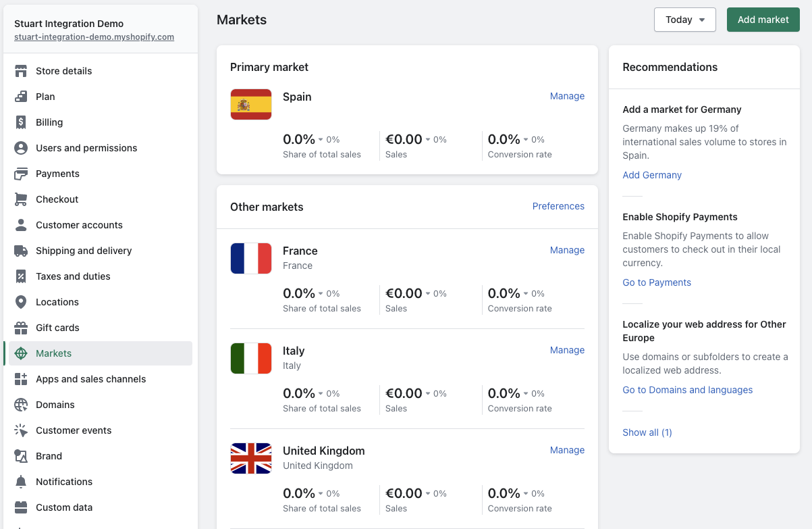
Task: Open Custom data settings
Action: [101, 507]
